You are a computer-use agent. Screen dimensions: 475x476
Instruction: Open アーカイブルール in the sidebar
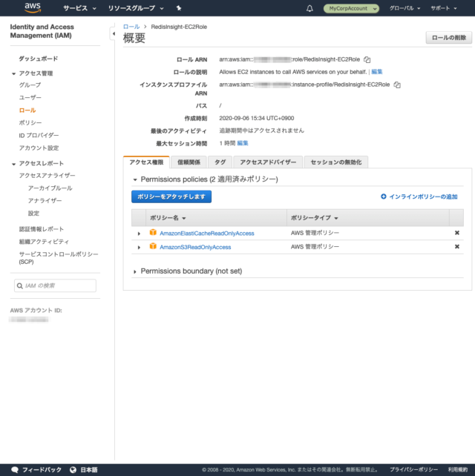point(50,188)
